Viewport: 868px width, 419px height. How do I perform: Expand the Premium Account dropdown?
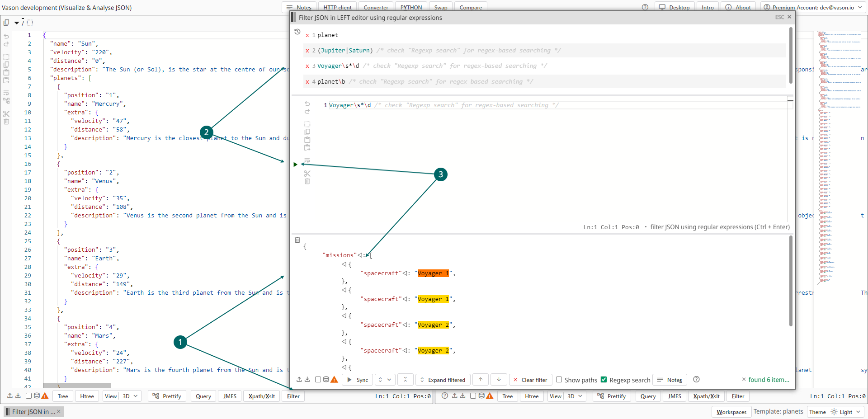pyautogui.click(x=860, y=7)
